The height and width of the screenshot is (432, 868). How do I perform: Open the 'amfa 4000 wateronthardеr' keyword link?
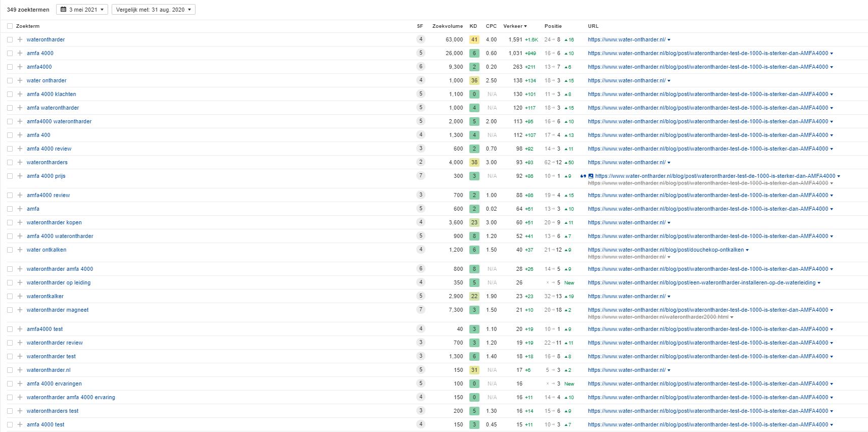point(60,236)
